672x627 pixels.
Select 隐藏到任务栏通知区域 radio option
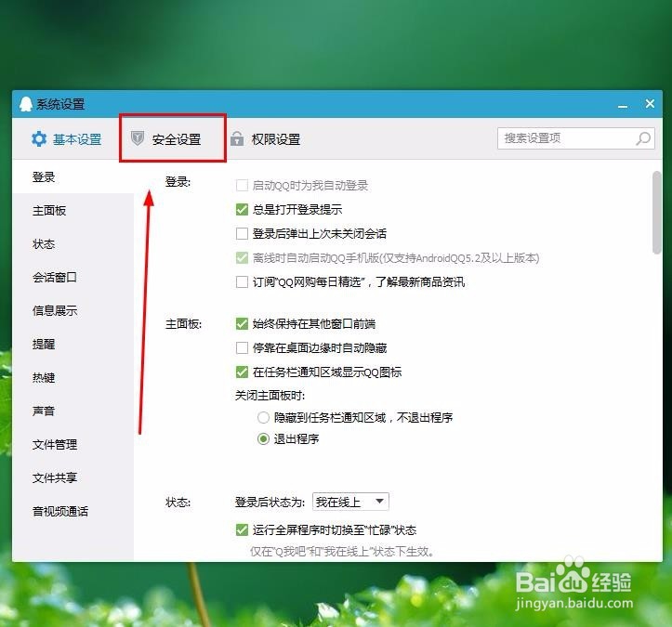pyautogui.click(x=263, y=417)
